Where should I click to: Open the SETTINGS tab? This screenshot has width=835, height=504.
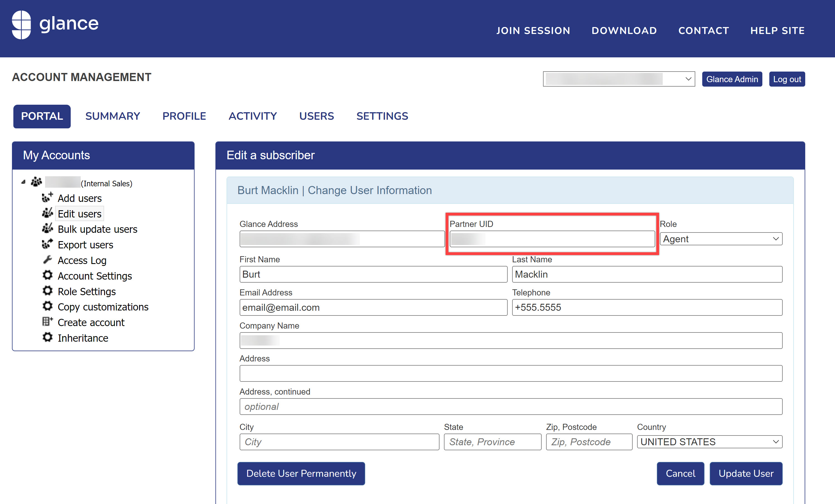coord(382,116)
